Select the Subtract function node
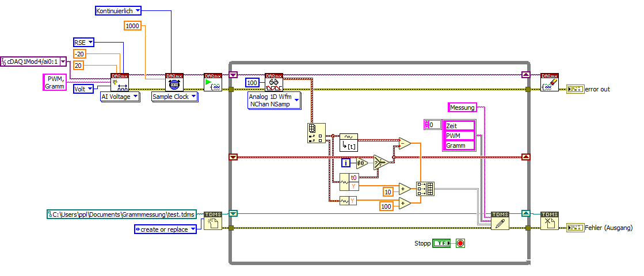The height and width of the screenshot is (276, 644). (405, 143)
